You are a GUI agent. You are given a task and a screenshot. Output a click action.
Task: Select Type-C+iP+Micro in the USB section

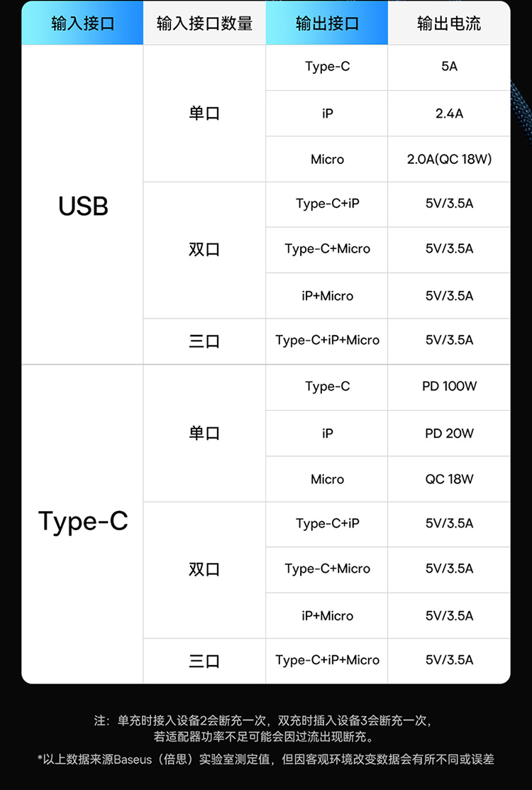[327, 341]
